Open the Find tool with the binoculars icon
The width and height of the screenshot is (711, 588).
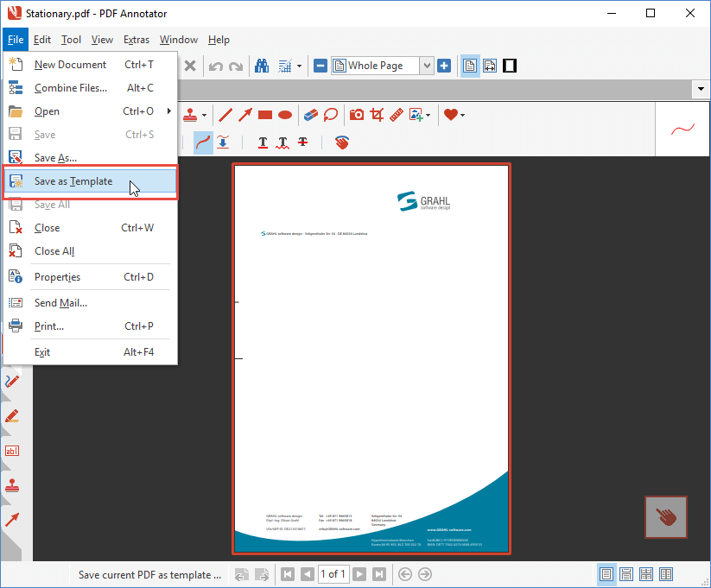click(262, 66)
